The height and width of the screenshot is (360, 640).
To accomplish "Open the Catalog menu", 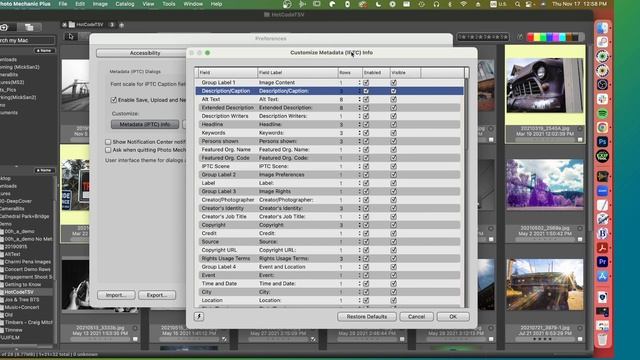I will pyautogui.click(x=124, y=4).
